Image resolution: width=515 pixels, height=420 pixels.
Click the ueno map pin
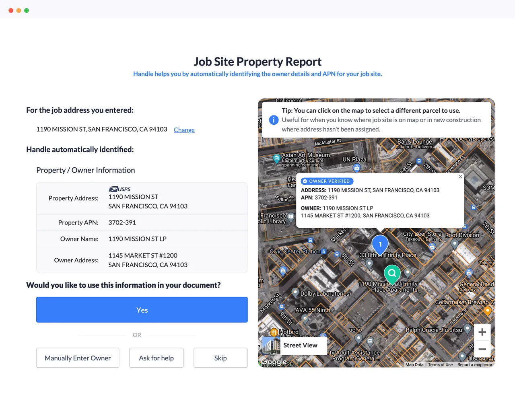point(358,338)
